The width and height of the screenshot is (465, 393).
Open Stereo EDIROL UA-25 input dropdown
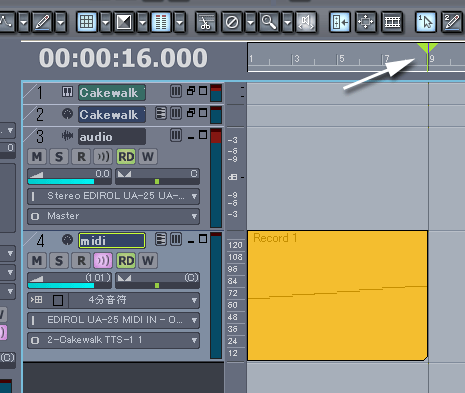pyautogui.click(x=114, y=196)
